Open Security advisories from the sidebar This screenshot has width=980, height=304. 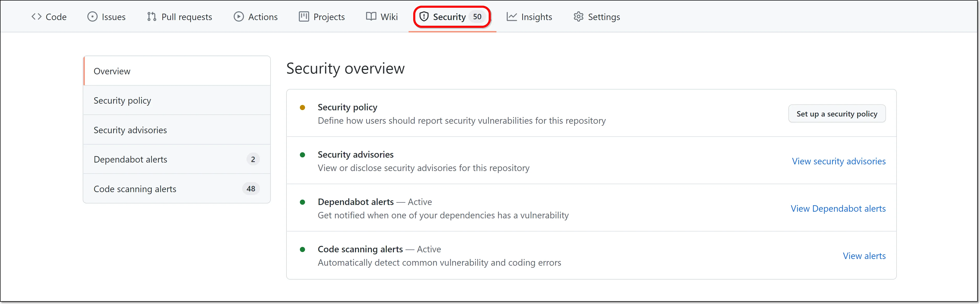130,130
